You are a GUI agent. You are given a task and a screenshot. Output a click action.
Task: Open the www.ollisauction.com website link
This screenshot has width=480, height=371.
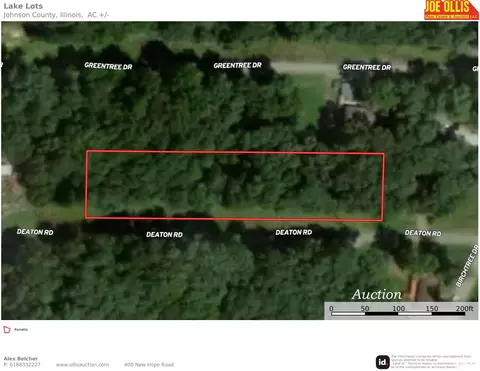coord(82,365)
